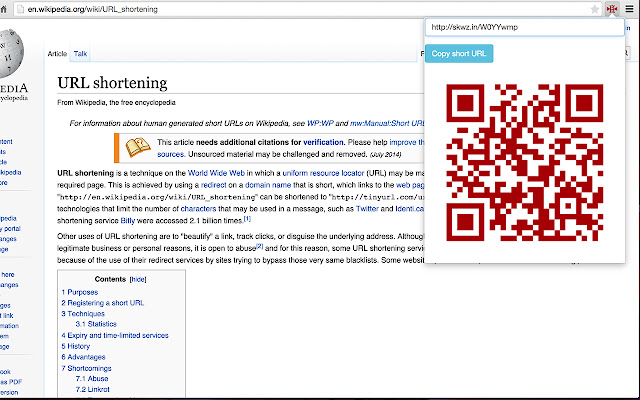Click the URL shortening page heading
Image resolution: width=640 pixels, height=400 pixels.
(x=112, y=83)
